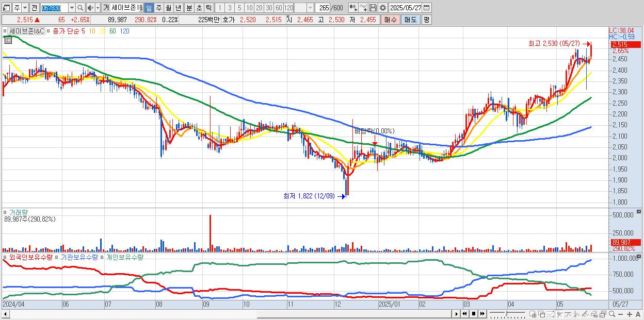
Task: Click the 평 button
Action: click(426, 20)
